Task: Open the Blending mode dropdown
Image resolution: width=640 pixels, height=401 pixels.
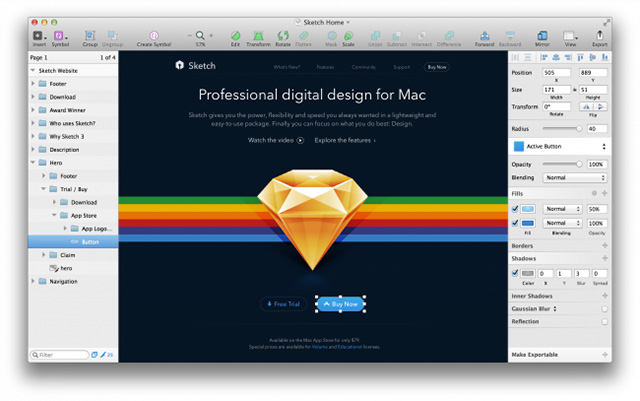Action: pos(575,178)
